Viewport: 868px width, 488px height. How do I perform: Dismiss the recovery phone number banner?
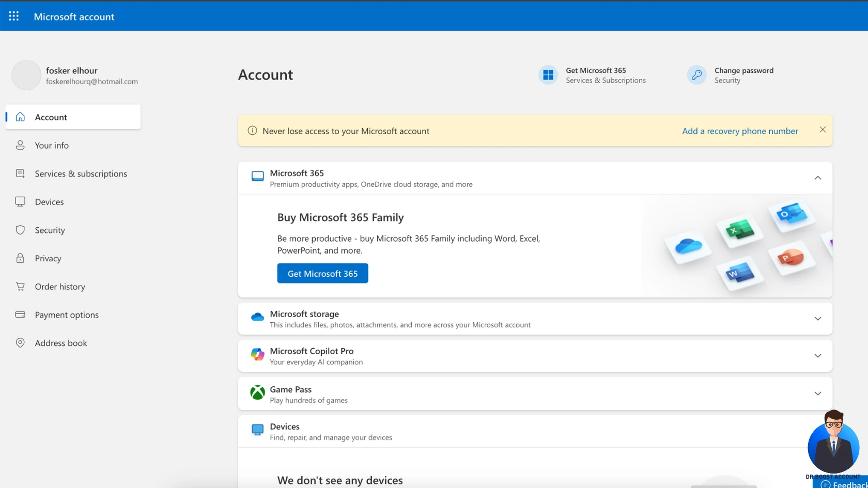pyautogui.click(x=823, y=130)
